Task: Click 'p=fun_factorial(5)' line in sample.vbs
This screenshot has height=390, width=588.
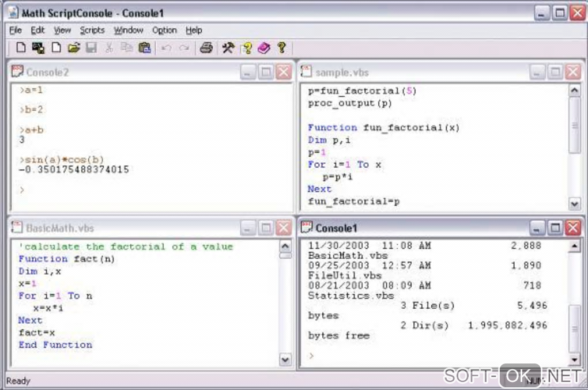Action: point(362,90)
